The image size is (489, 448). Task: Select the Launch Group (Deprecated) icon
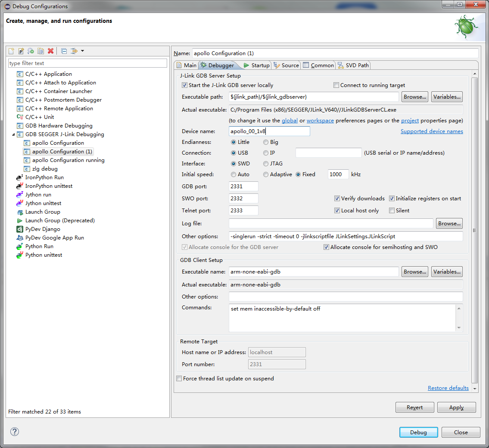point(20,221)
